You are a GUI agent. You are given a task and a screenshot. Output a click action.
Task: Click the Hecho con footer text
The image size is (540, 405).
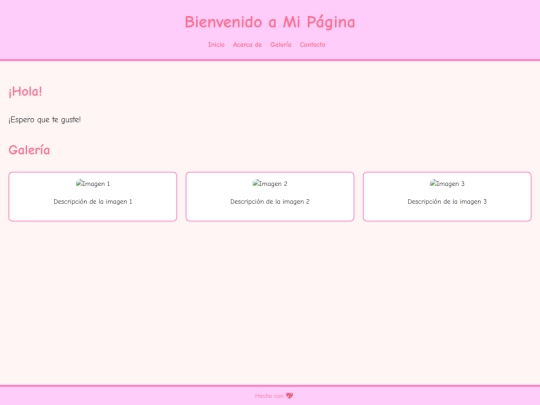tap(269, 396)
